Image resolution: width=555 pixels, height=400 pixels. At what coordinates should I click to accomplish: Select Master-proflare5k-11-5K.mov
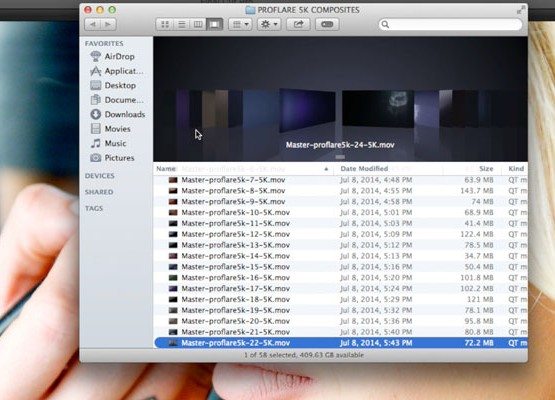click(x=341, y=223)
